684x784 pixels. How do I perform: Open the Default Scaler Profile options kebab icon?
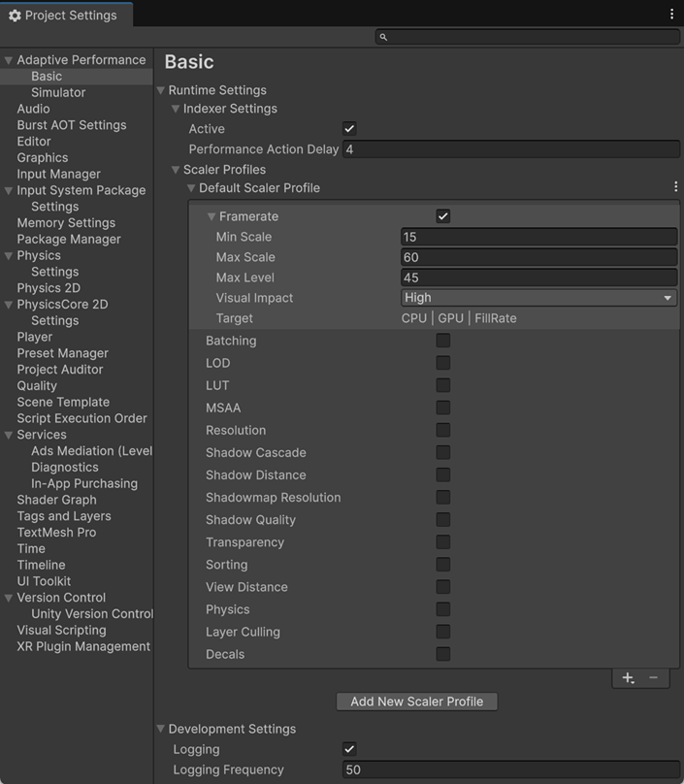[x=675, y=185]
